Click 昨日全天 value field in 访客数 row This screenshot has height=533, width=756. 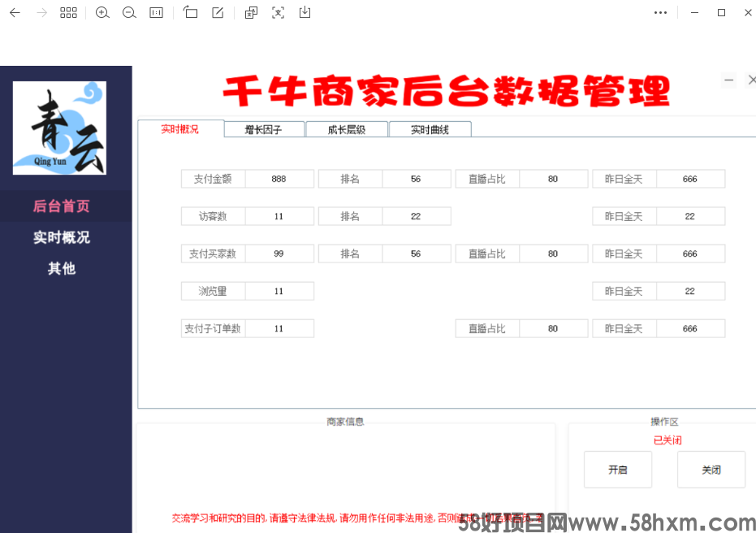[x=690, y=216]
